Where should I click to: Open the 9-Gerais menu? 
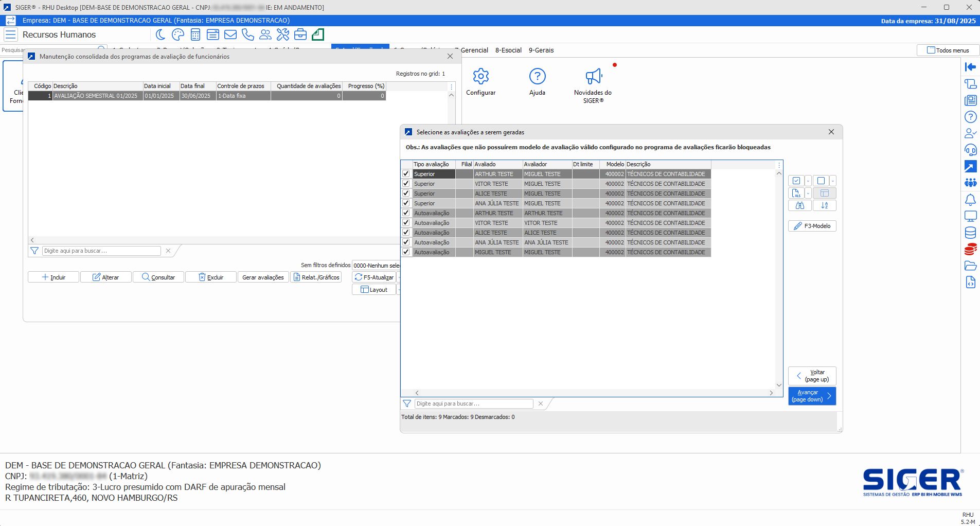pyautogui.click(x=541, y=50)
